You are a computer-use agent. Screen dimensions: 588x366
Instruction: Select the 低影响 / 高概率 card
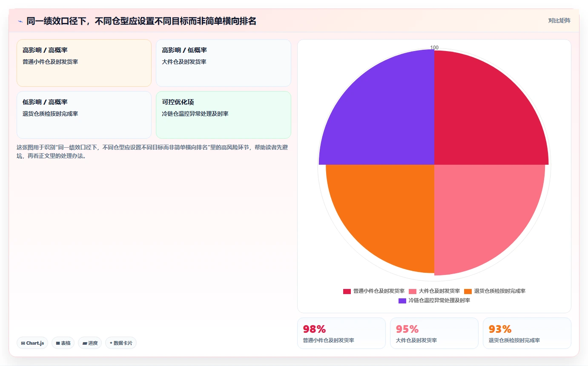point(84,115)
